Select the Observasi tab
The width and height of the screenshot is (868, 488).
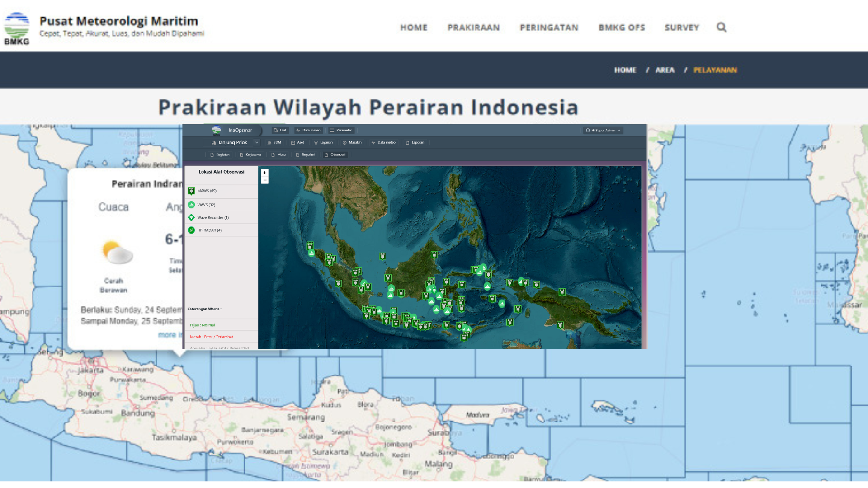click(x=335, y=155)
